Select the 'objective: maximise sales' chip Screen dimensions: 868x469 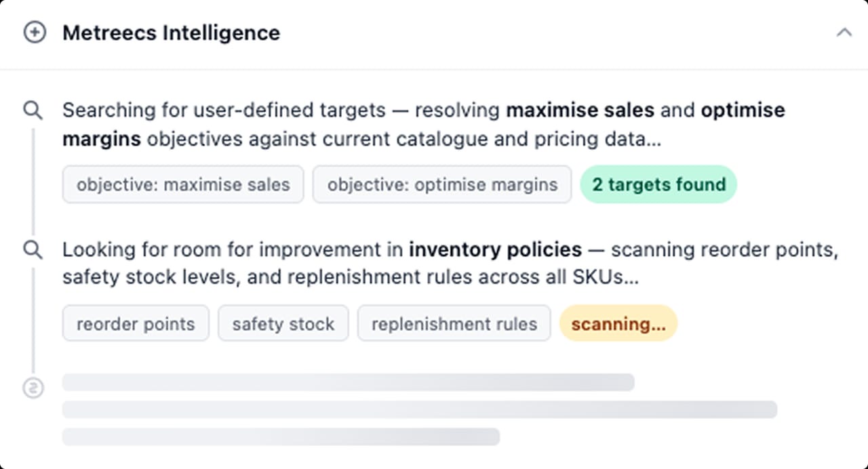[183, 184]
